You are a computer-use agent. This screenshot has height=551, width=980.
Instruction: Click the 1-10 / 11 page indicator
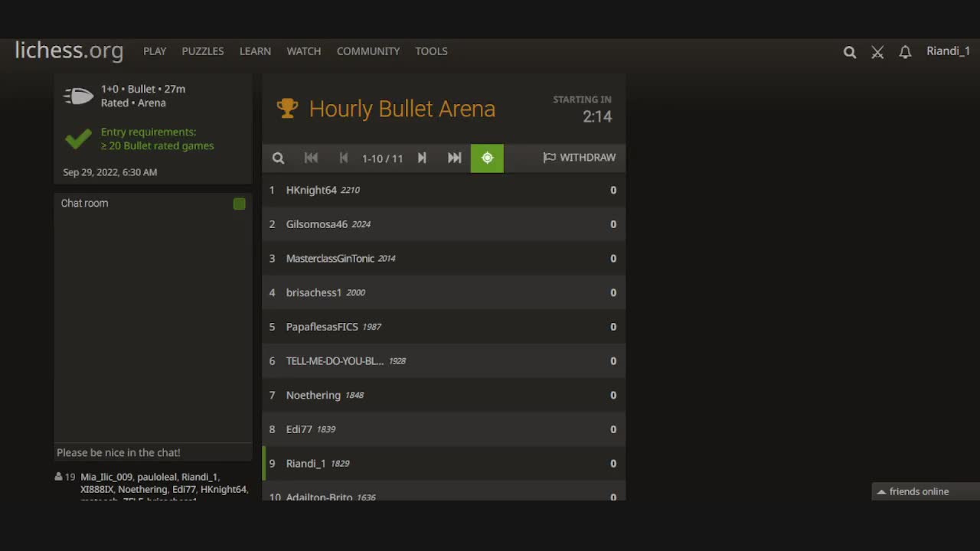click(382, 158)
